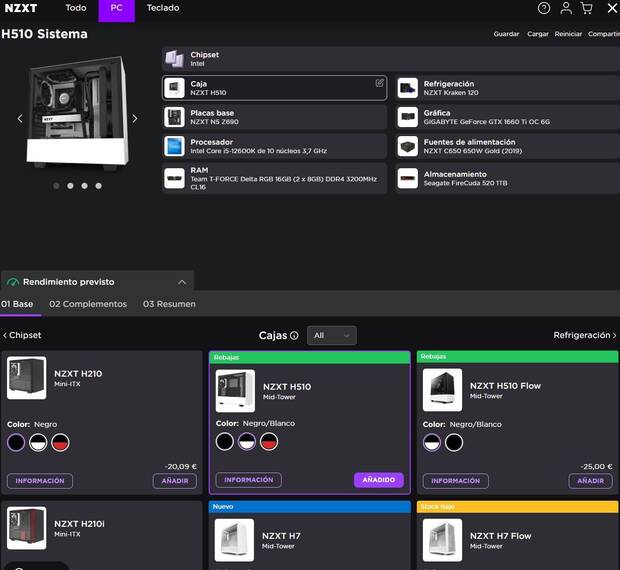Show next PC image with right arrow
This screenshot has height=570, width=620.
coord(135,118)
